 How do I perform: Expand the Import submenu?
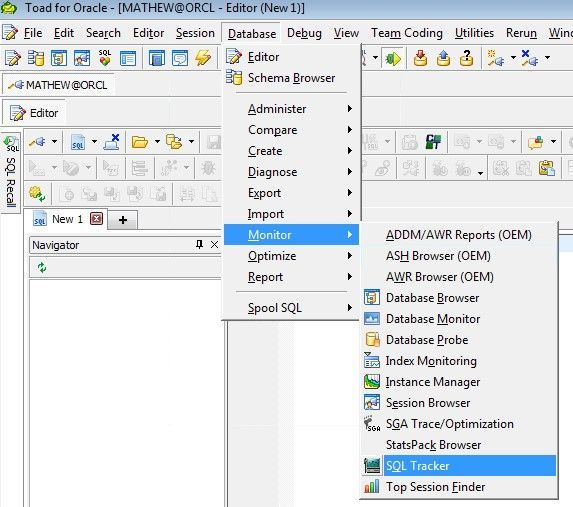click(291, 214)
